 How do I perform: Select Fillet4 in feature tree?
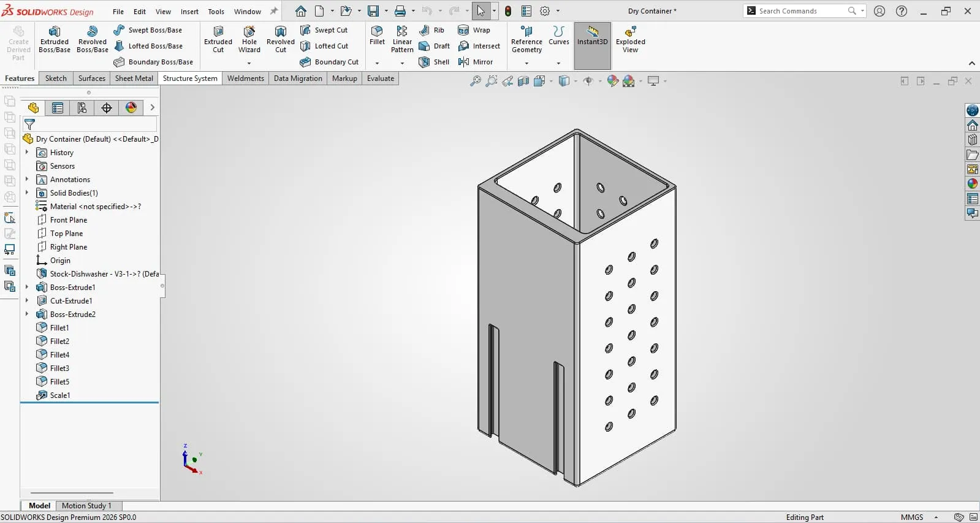59,355
